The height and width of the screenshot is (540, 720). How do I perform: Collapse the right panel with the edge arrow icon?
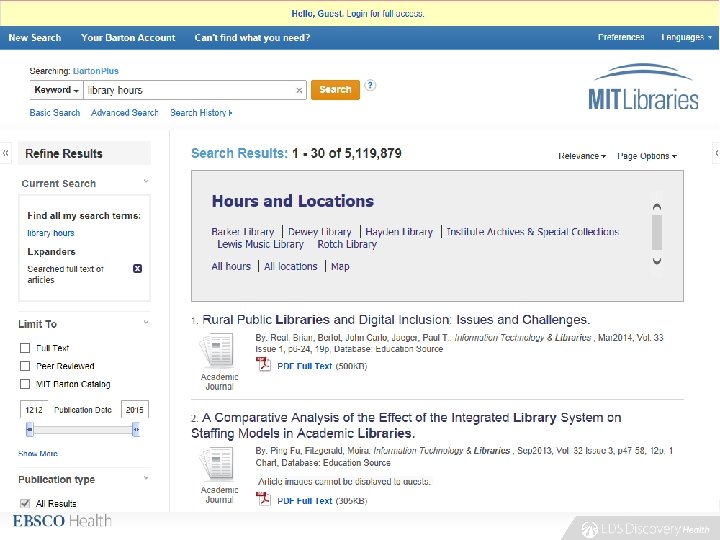point(716,153)
